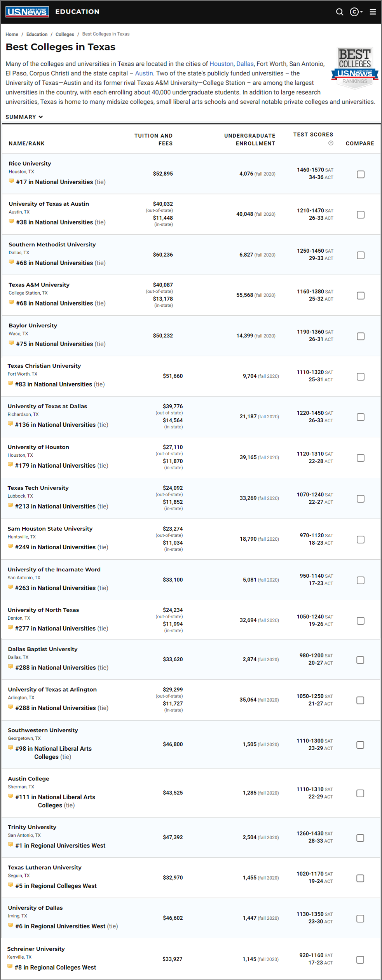Click the ranking badge icon beside Rice University
Screen dimensions: 382x980
(x=12, y=181)
